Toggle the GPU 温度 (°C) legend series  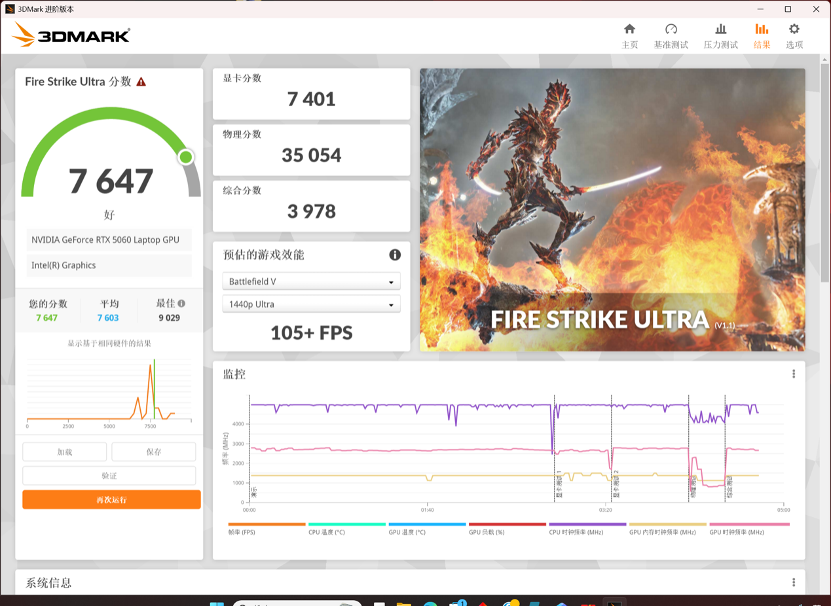(x=427, y=529)
